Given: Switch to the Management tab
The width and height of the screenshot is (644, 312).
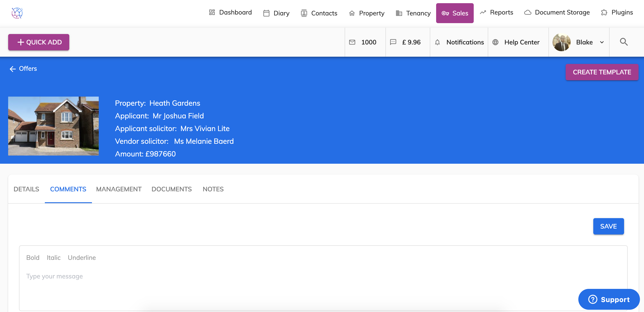Looking at the screenshot, I should click(119, 189).
